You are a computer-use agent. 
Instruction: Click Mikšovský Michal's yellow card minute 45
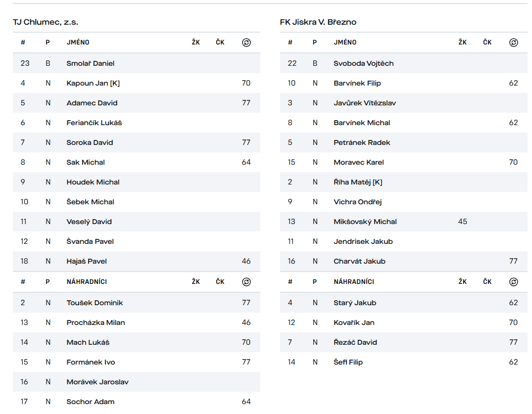click(463, 222)
